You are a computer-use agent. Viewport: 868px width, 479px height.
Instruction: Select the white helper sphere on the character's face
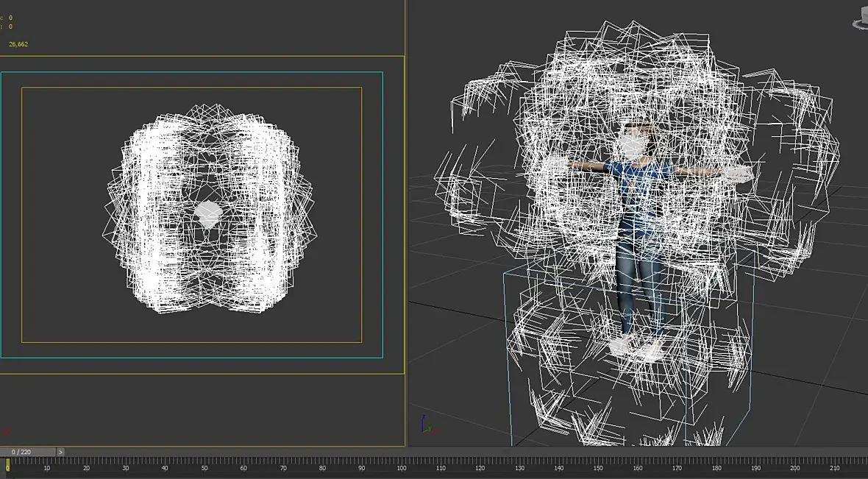click(x=632, y=144)
